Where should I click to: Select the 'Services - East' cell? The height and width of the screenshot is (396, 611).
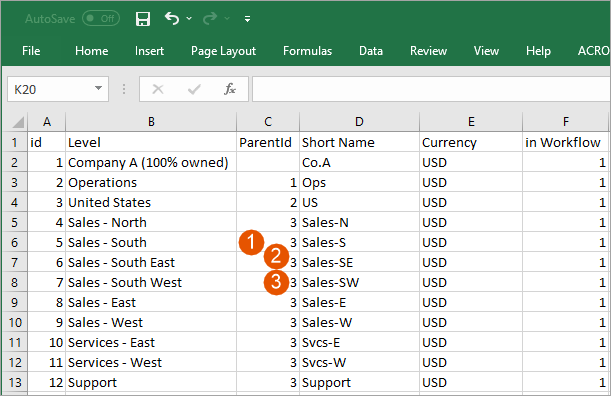tap(151, 342)
